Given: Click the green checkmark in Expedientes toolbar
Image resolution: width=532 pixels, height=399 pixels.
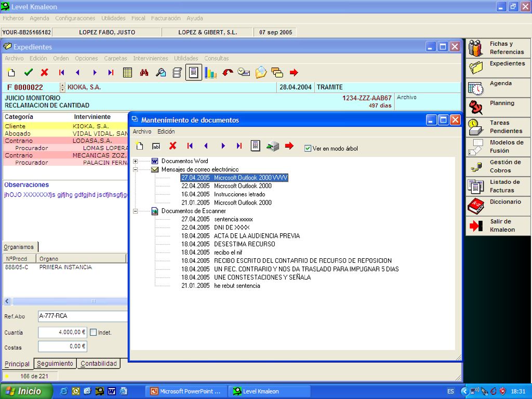Looking at the screenshot, I should 29,72.
